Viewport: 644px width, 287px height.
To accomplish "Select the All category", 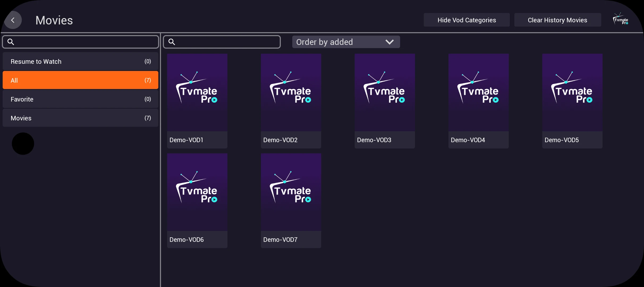I will pyautogui.click(x=80, y=80).
